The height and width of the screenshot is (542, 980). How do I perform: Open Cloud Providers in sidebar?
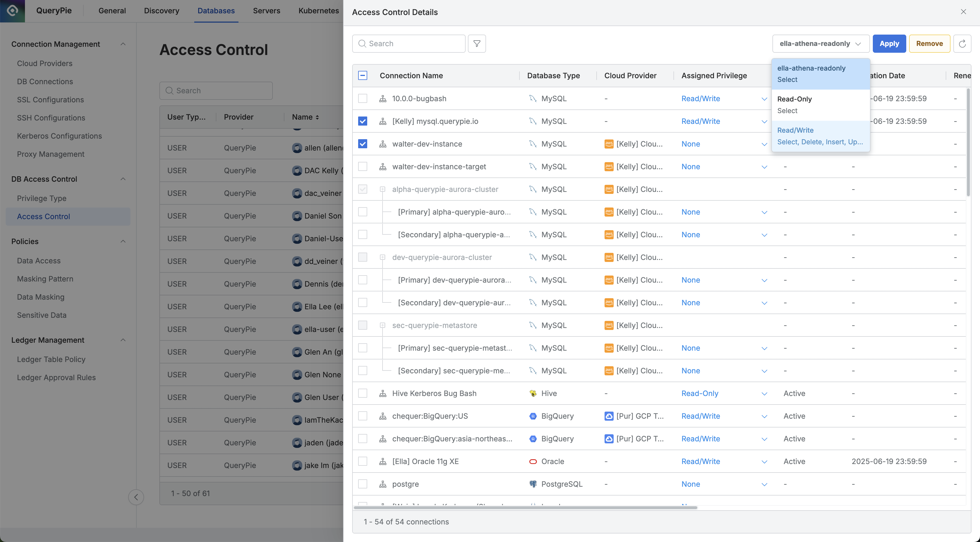tap(45, 63)
